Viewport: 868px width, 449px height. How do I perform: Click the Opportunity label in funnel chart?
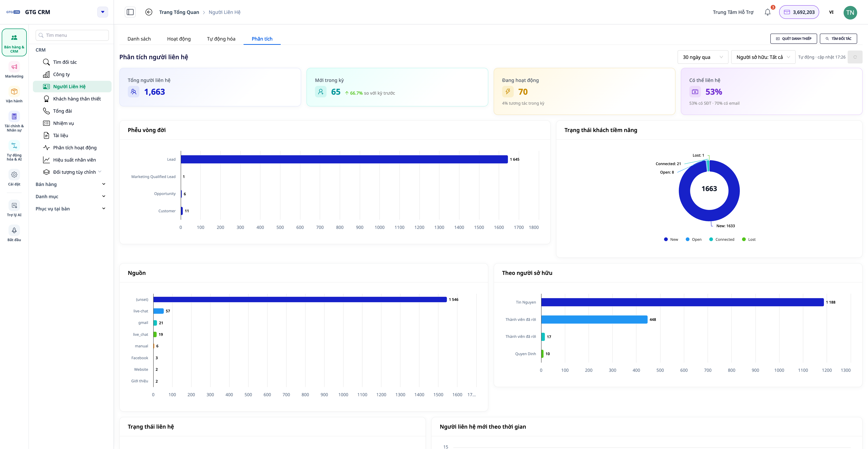165,194
